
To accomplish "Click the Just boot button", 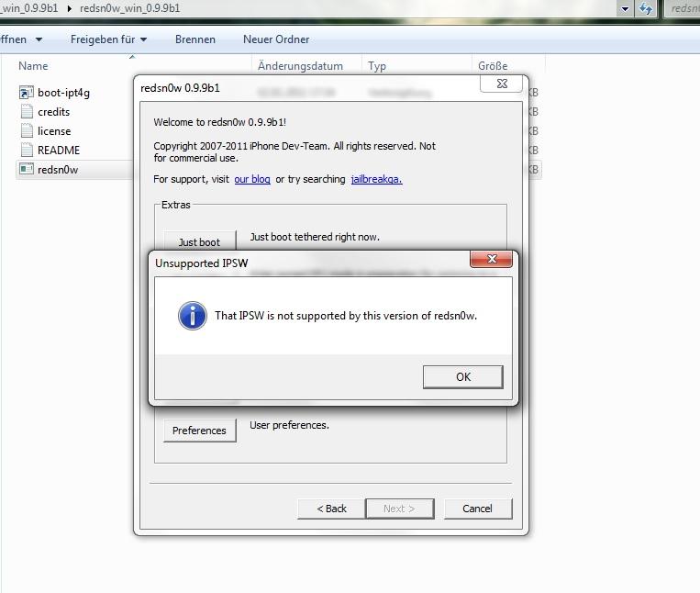I will click(x=200, y=241).
